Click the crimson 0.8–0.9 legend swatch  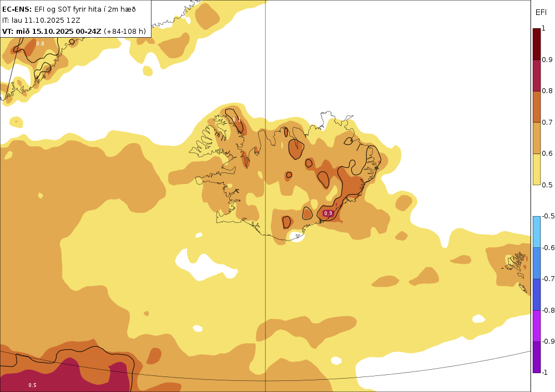tap(537, 75)
